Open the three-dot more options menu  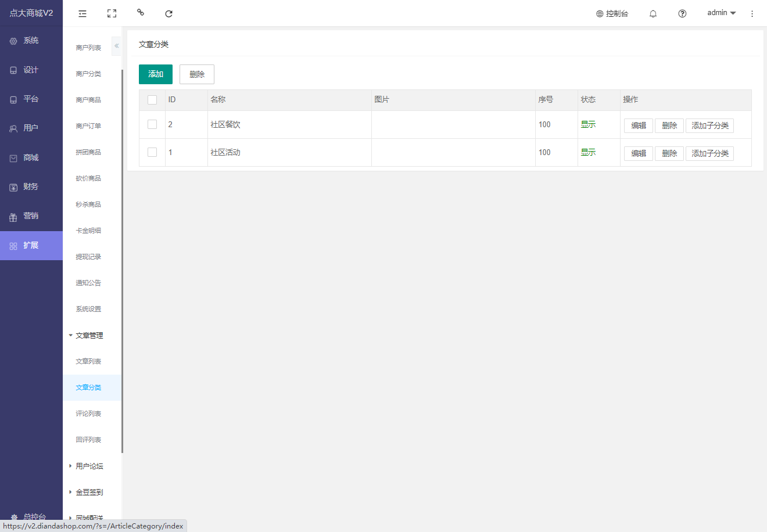click(x=752, y=13)
